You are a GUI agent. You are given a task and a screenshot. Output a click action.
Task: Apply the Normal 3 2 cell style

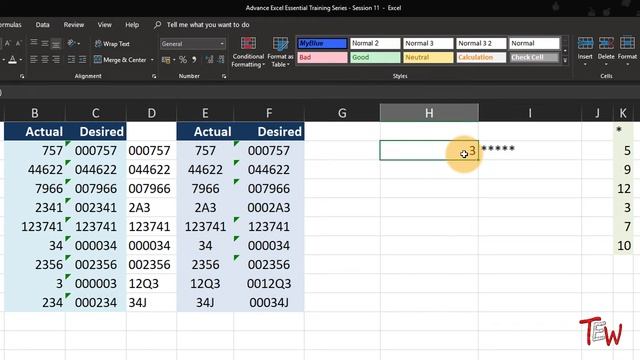tap(481, 43)
